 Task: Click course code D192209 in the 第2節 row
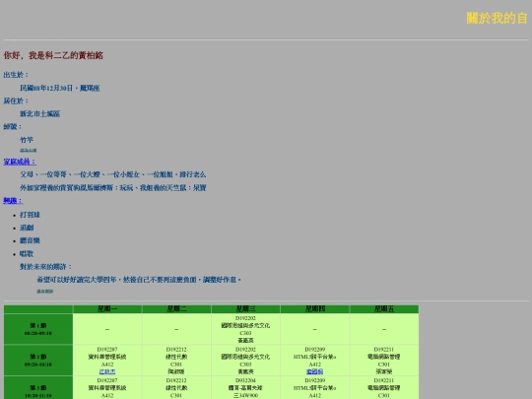(x=315, y=349)
